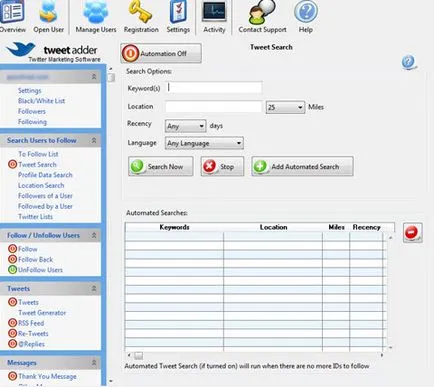Toggle the Automation Off button

[161, 53]
